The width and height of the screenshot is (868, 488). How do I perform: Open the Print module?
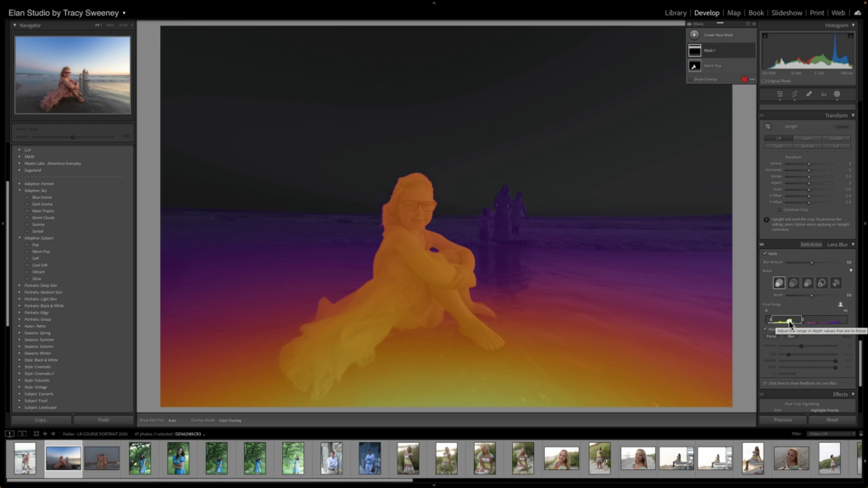tap(817, 13)
